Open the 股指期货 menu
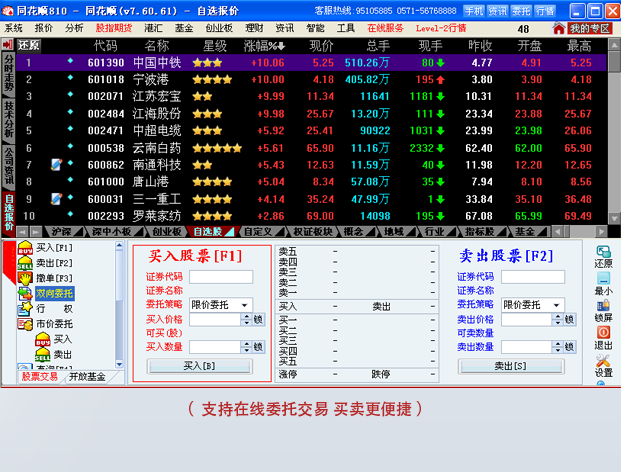The width and height of the screenshot is (621, 472). tap(114, 28)
